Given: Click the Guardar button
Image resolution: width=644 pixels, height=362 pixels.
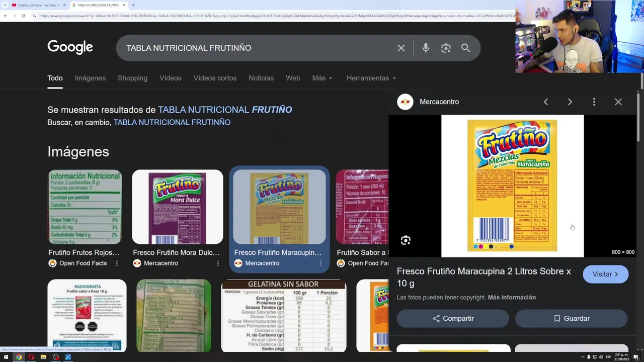Looking at the screenshot, I should [571, 318].
